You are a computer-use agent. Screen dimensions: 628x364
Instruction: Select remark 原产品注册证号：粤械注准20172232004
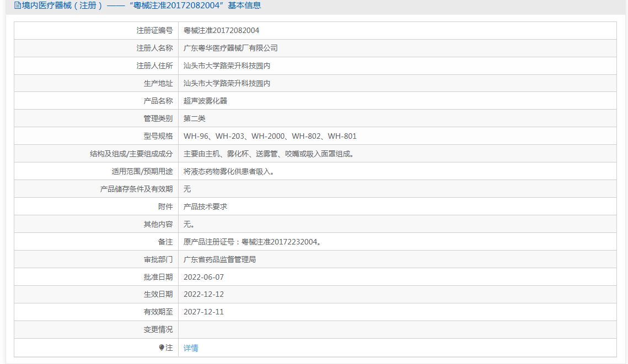point(253,242)
